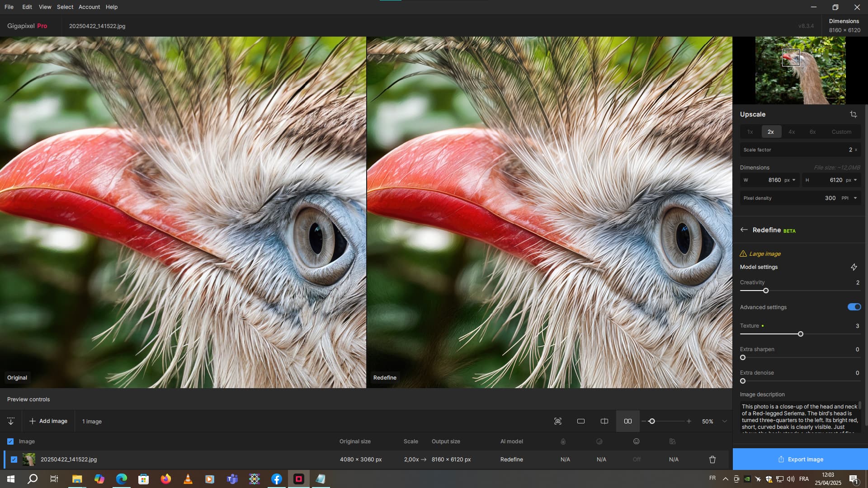Toggle the select-all Image header checkbox

pyautogui.click(x=10, y=441)
